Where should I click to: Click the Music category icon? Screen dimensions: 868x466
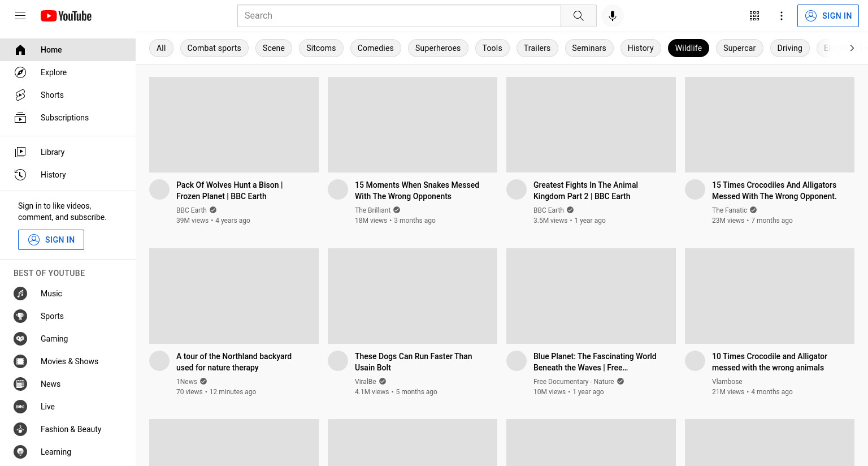tap(20, 294)
